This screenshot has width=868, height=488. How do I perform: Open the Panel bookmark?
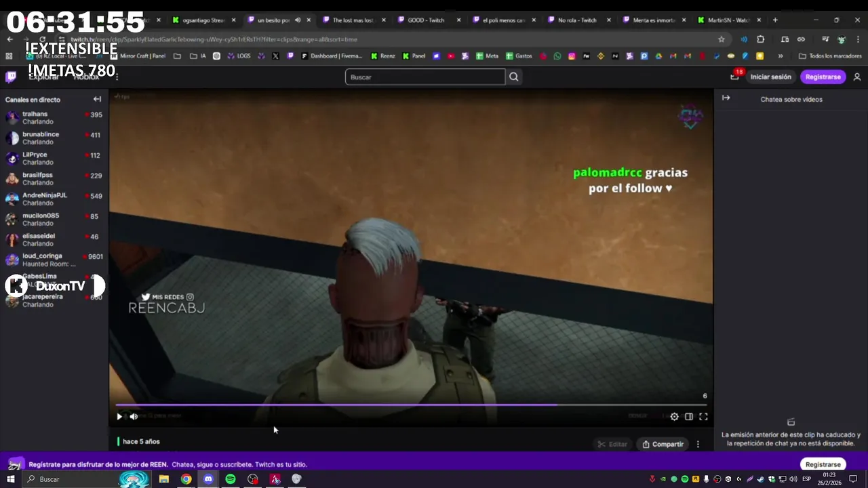[413, 56]
